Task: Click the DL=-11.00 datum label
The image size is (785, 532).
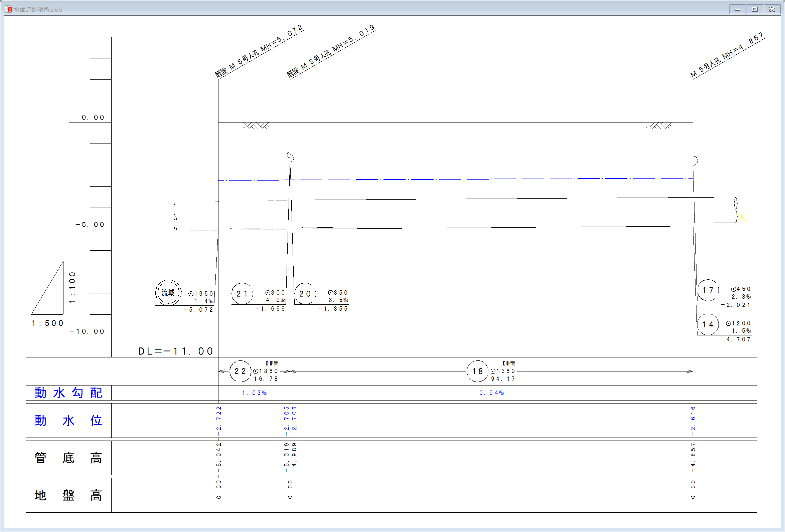Action: coord(176,351)
